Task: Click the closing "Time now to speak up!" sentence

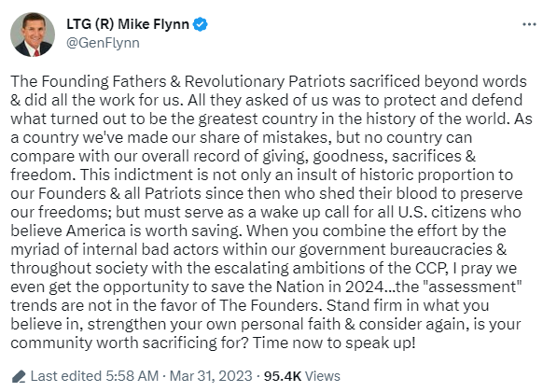Action: (x=334, y=343)
